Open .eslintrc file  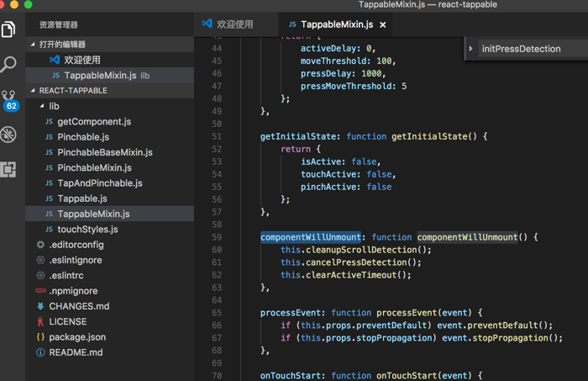[x=109, y=276]
